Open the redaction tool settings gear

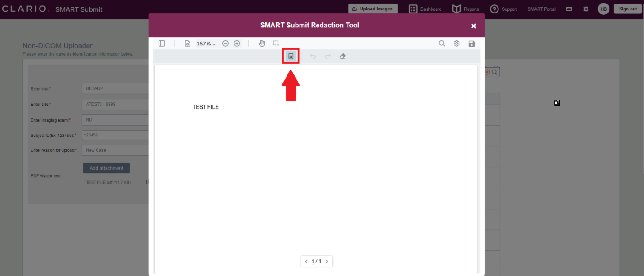(456, 43)
